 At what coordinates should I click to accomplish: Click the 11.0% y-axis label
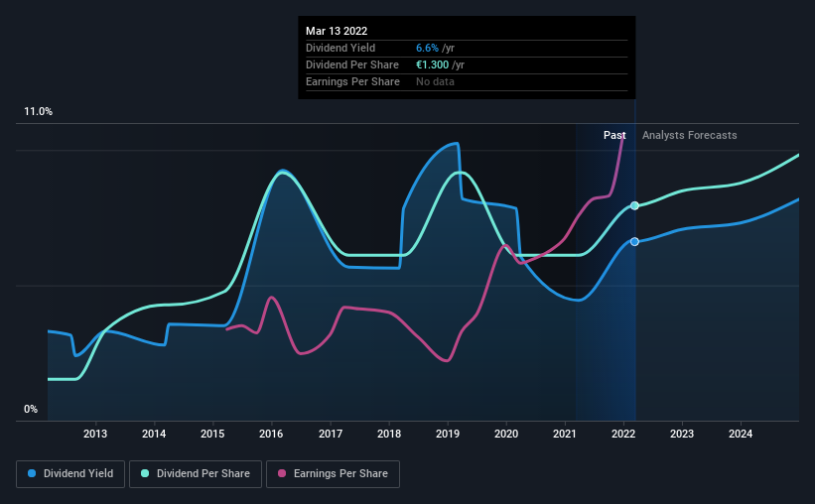(x=38, y=112)
